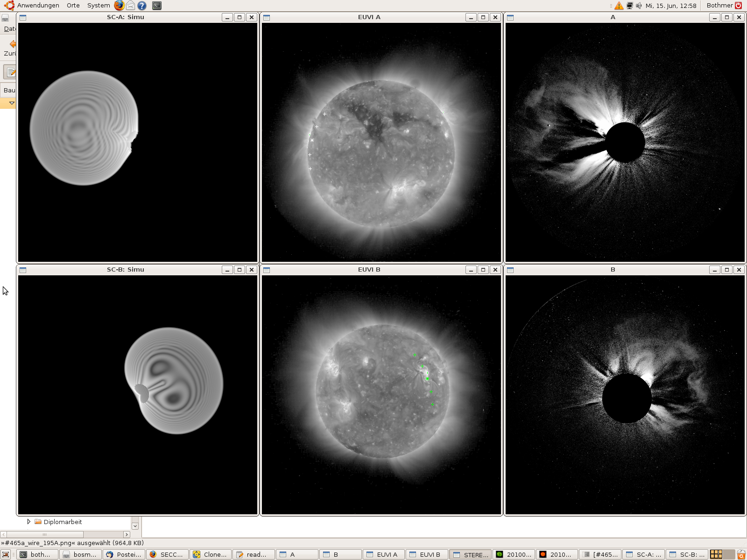
Task: Switch to the both... terminal taskbar entry
Action: pyautogui.click(x=37, y=554)
